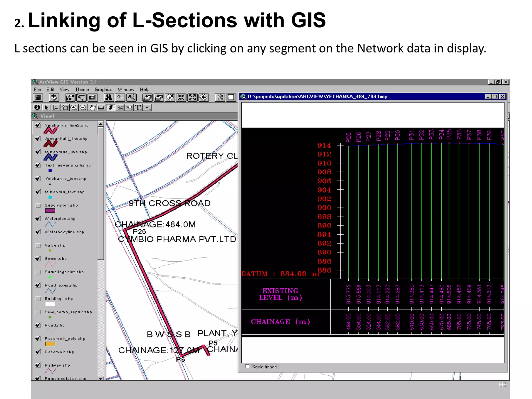The width and height of the screenshot is (532, 399).
Task: Click the Subdivision.shp purple legend swatch
Action: (50, 211)
